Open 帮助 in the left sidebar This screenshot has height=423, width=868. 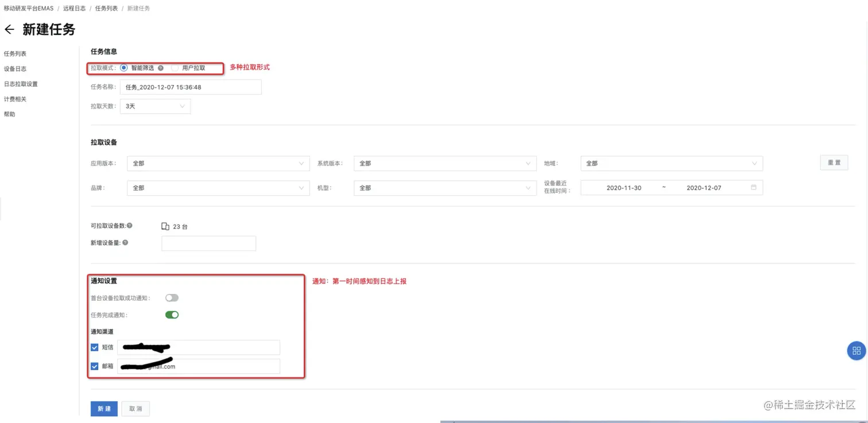click(10, 114)
